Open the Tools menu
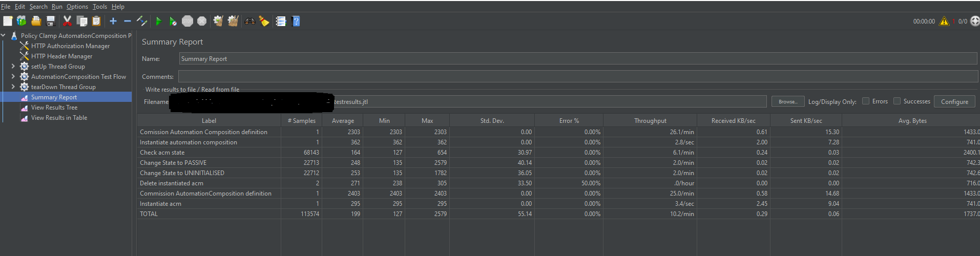This screenshot has height=256, width=980. point(100,7)
